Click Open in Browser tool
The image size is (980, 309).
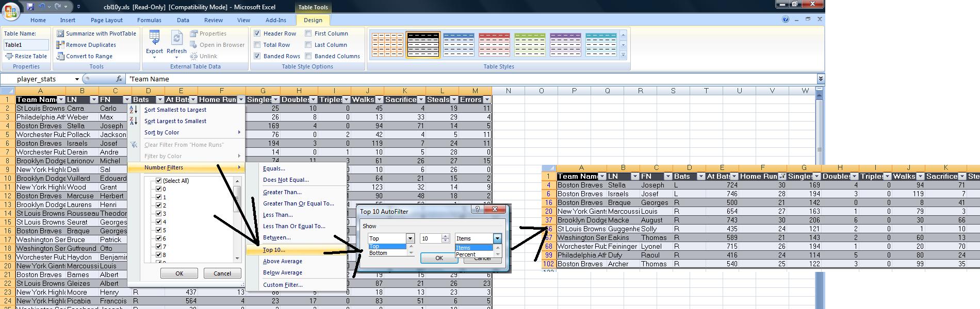click(x=217, y=45)
